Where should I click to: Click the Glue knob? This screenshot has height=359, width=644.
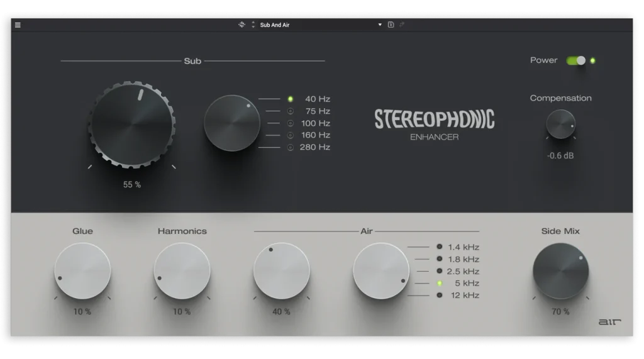point(82,271)
